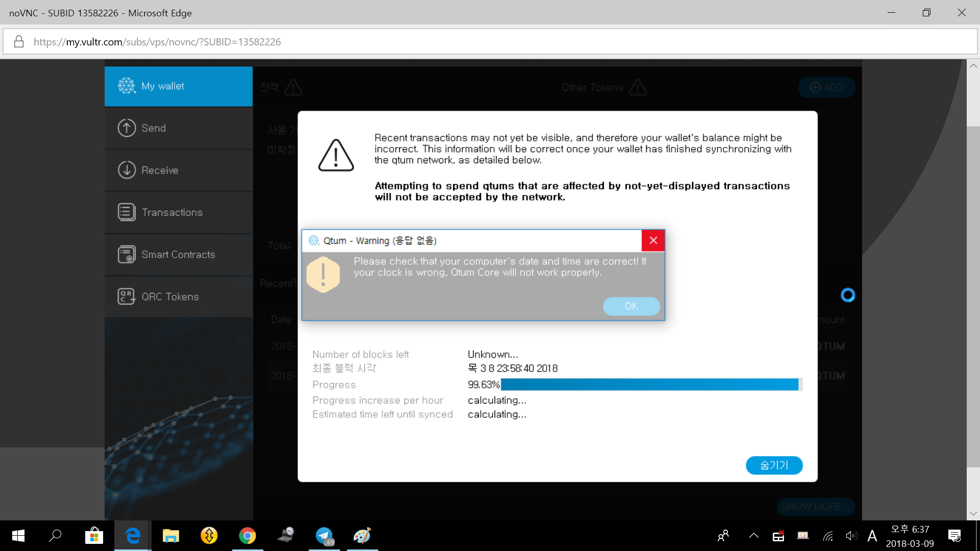Click the QRC Tokens icon
The height and width of the screenshot is (551, 980).
(x=127, y=296)
